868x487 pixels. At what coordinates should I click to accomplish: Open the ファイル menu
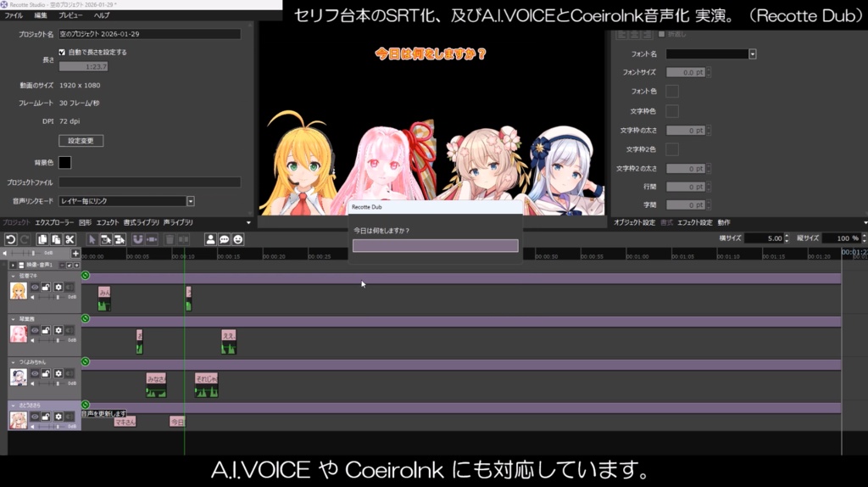(14, 15)
